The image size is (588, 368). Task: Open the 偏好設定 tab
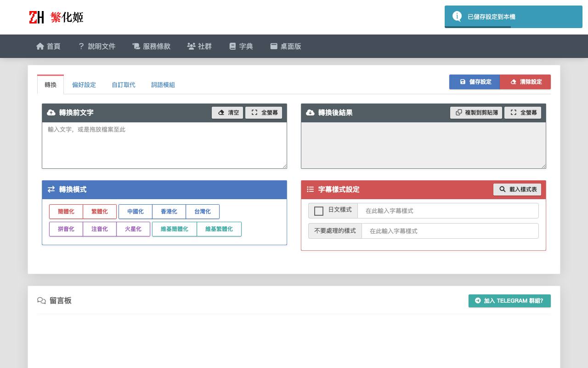84,85
